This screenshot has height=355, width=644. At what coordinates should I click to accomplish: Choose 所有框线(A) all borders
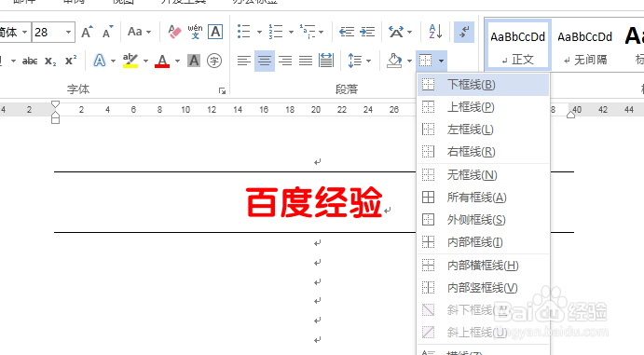coord(484,198)
